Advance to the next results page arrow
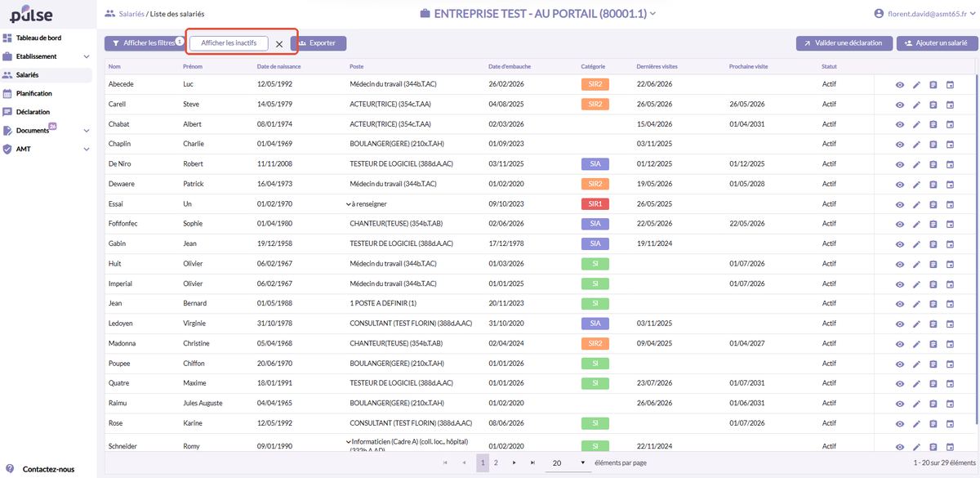This screenshot has height=478, width=980. [x=514, y=462]
